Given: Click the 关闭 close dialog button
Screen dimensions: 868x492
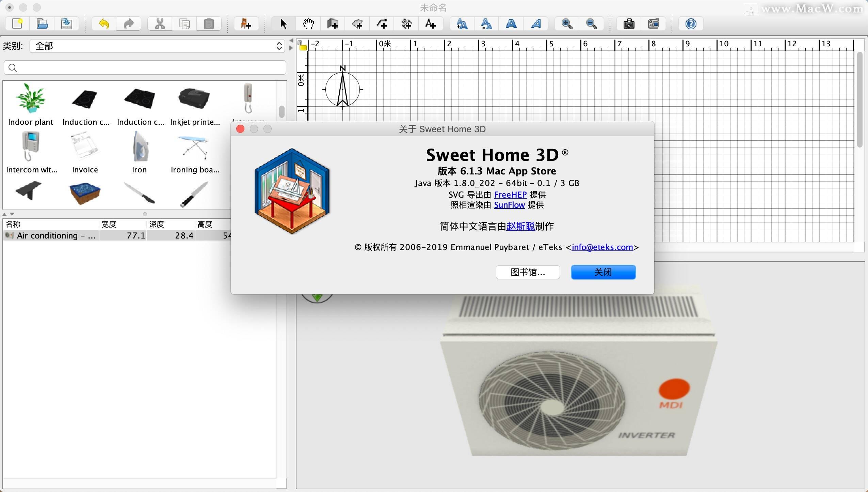Looking at the screenshot, I should (604, 272).
